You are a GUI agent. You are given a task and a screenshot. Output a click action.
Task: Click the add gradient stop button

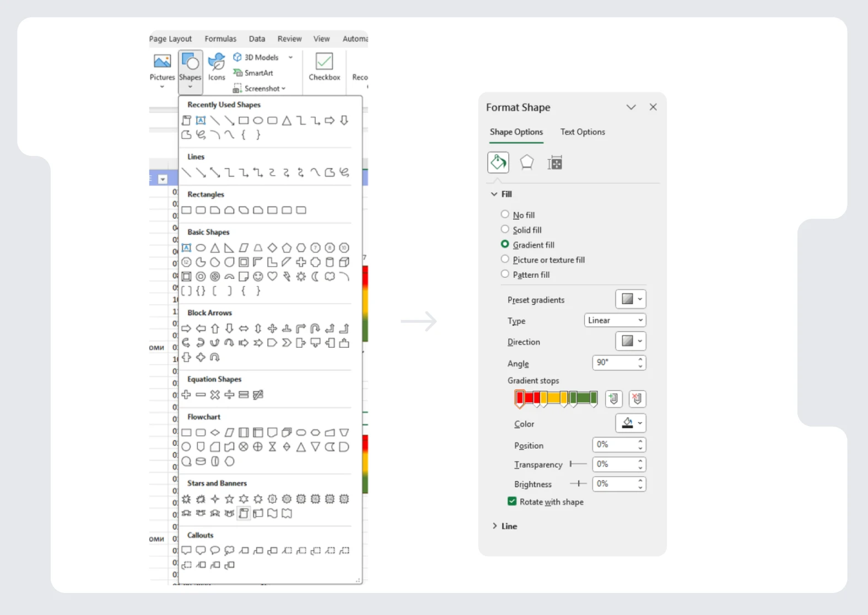coord(613,398)
